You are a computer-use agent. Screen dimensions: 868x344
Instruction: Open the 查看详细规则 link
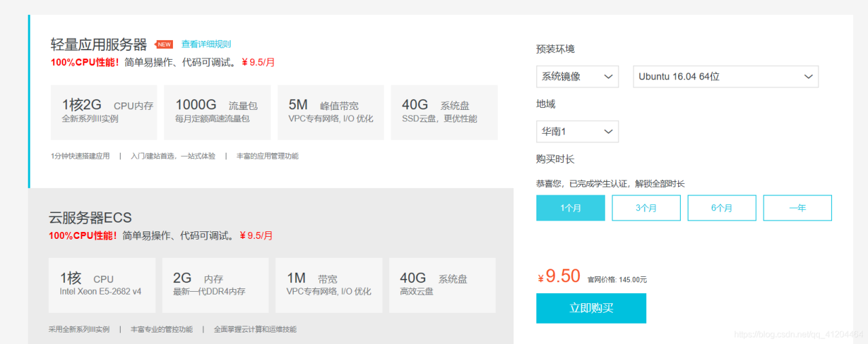[205, 44]
